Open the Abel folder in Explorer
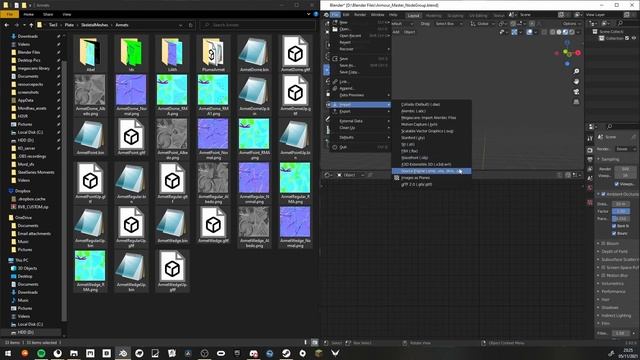This screenshot has width=640, height=360. [x=90, y=54]
